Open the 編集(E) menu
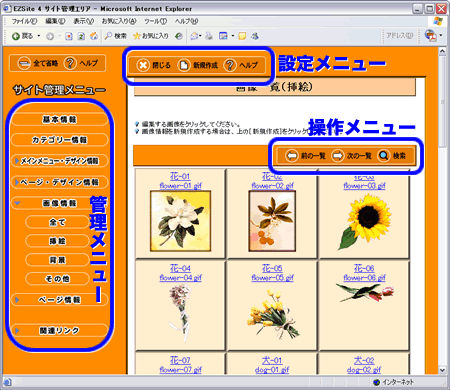The height and width of the screenshot is (390, 450). click(55, 21)
